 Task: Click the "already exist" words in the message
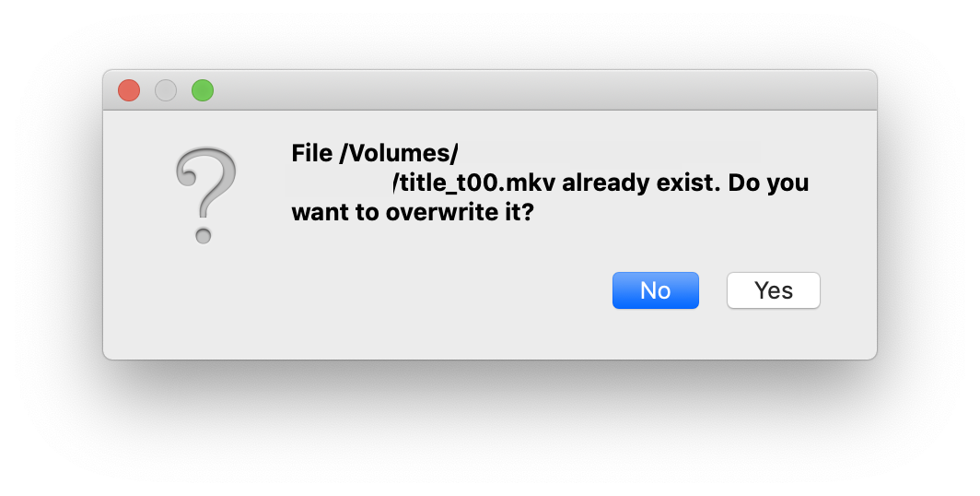point(639,183)
